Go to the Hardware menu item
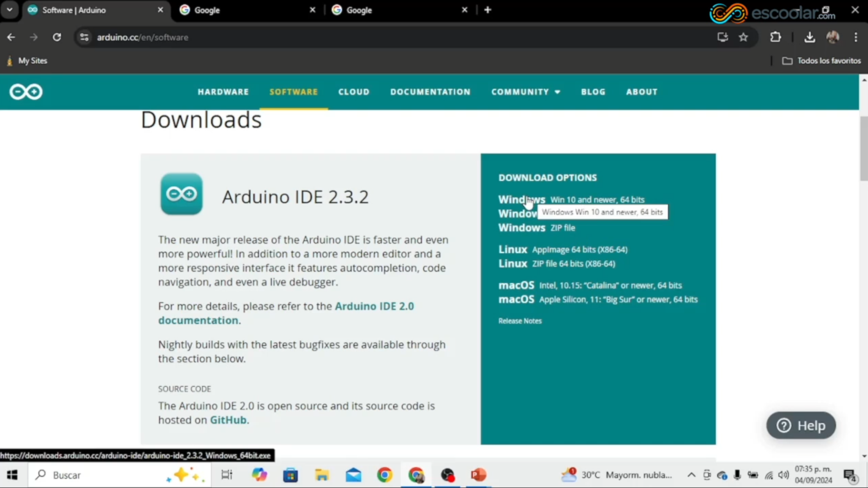Screen dimensions: 868x488 223,92
